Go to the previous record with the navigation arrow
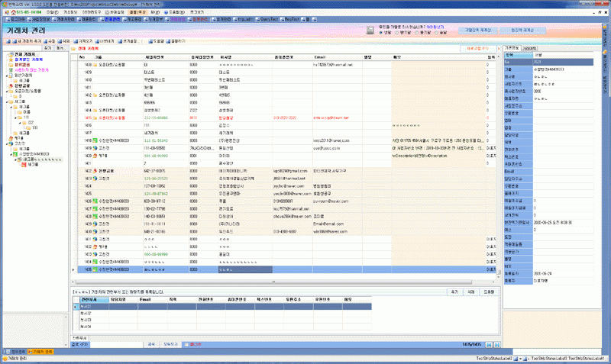The image size is (611, 364). point(490,344)
